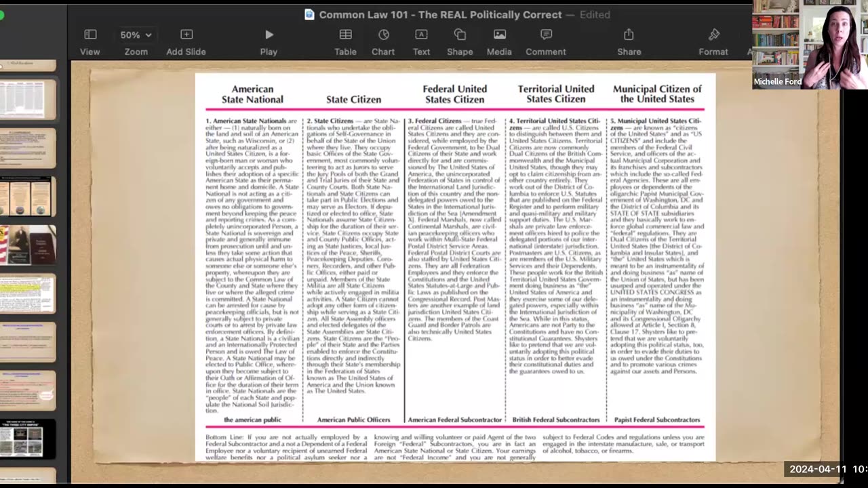This screenshot has height=488, width=868.
Task: Add a Comment from the toolbar
Action: point(546,35)
